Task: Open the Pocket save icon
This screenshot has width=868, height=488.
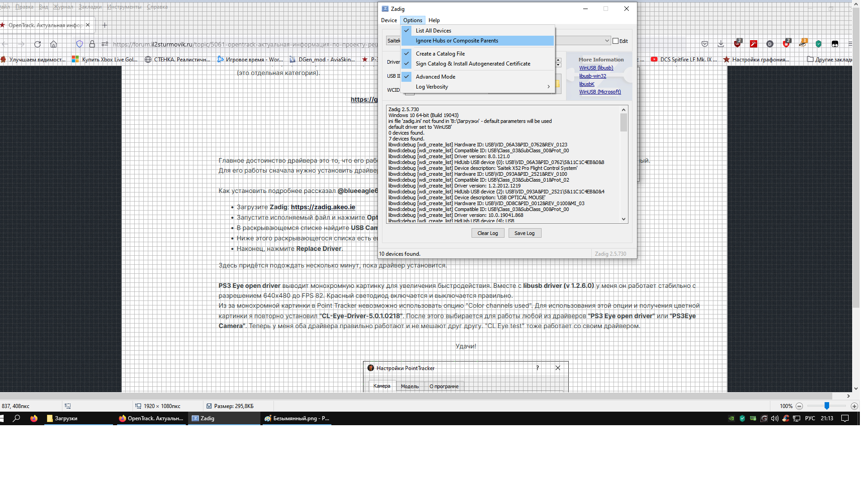Action: pyautogui.click(x=704, y=44)
